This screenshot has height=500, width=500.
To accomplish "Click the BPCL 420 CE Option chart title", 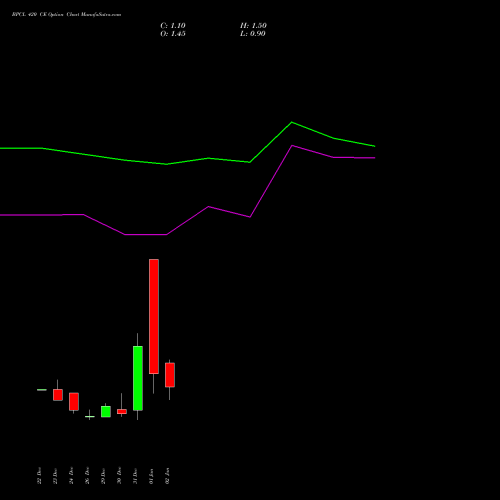I will click(66, 15).
